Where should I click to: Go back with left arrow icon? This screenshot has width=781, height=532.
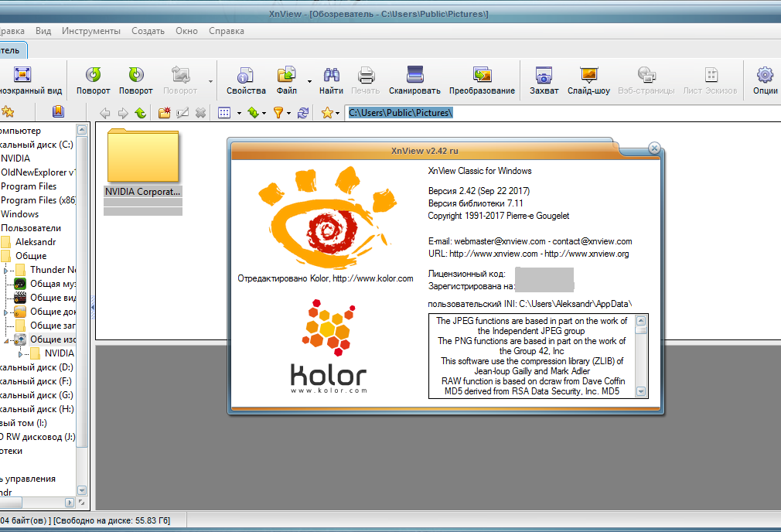click(x=104, y=113)
